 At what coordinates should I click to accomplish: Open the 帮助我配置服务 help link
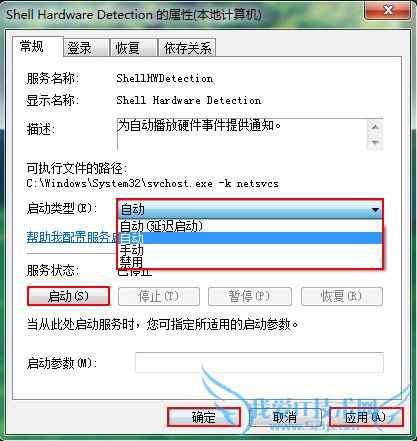coord(72,237)
